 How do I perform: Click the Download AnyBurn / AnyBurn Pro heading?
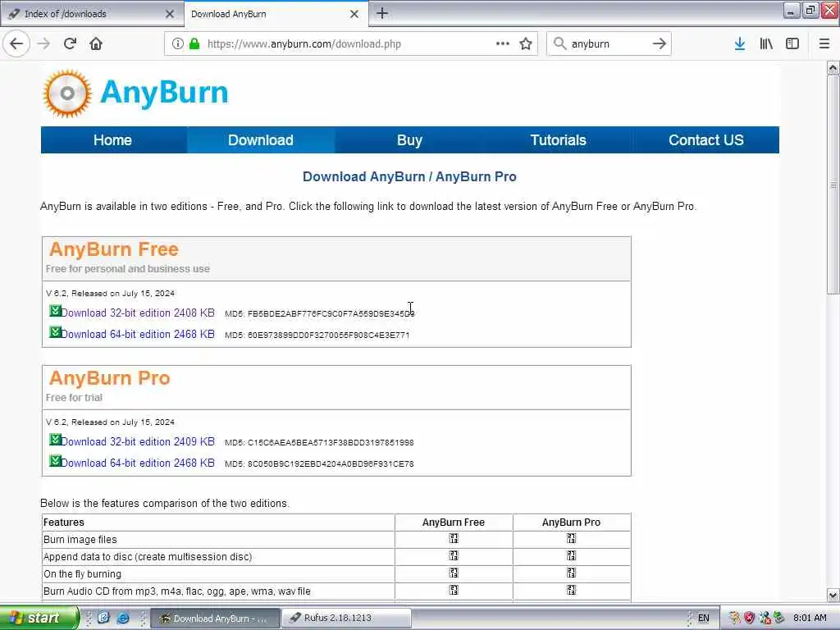click(409, 177)
